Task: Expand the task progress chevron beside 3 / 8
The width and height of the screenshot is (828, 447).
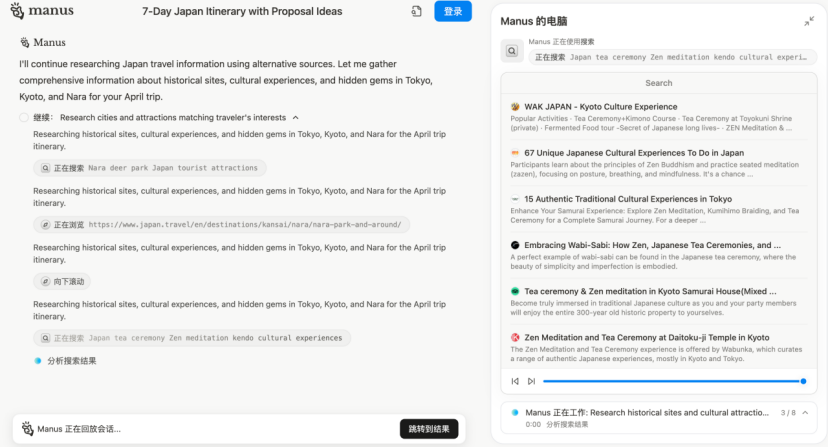Action: [x=805, y=413]
